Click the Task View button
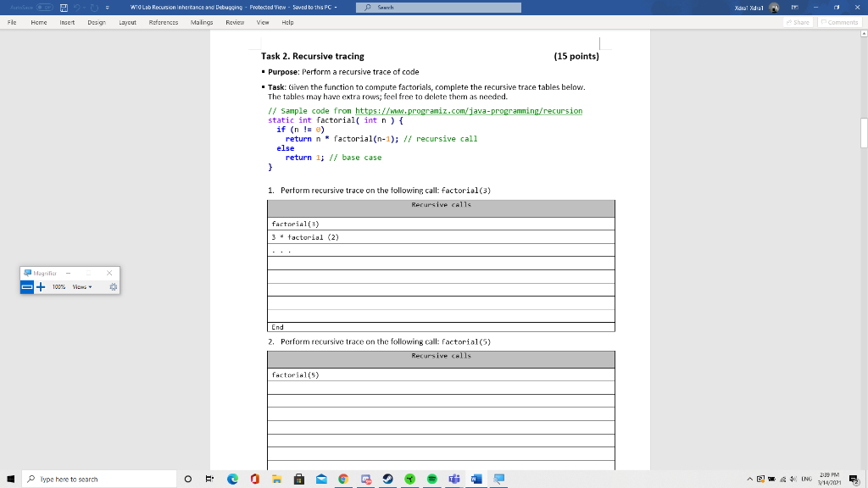Viewport: 868px width, 488px height. pos(209,479)
